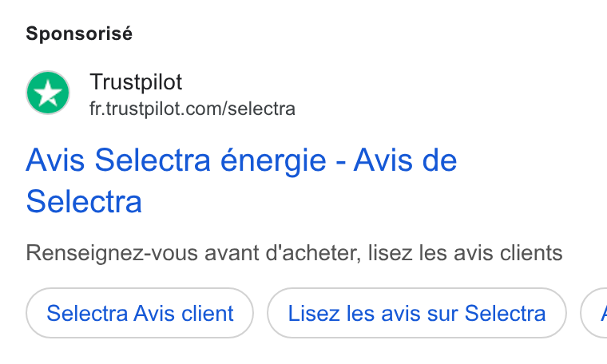Click the word Selectra on headline's second line
Screen dimensions: 607x364
click(x=84, y=201)
